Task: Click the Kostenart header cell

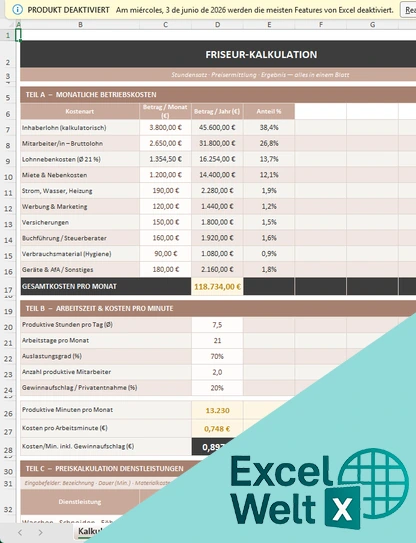Action: click(80, 111)
